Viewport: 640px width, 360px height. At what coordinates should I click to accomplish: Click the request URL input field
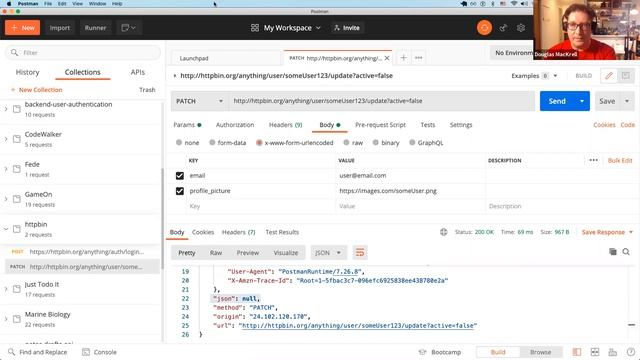[381, 101]
